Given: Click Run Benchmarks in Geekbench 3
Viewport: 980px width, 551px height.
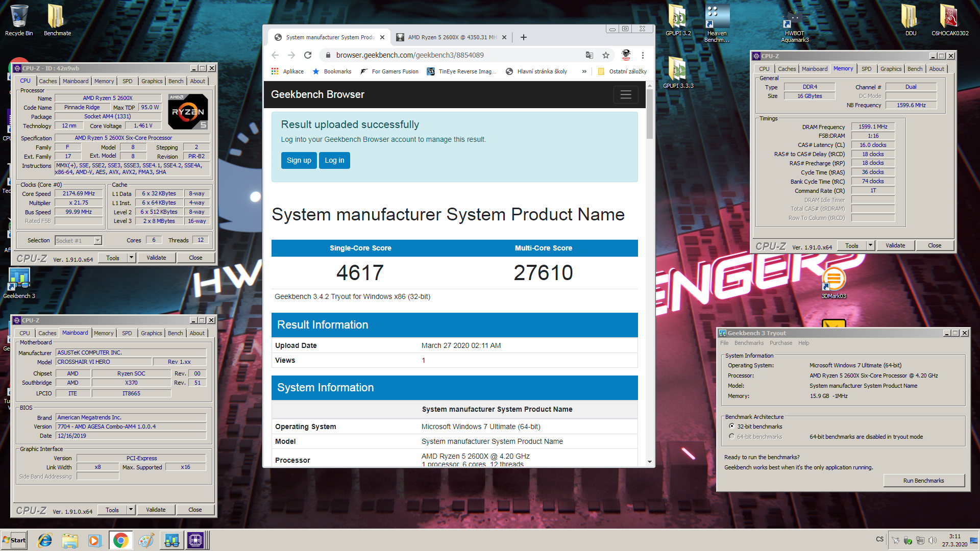Looking at the screenshot, I should (x=924, y=481).
